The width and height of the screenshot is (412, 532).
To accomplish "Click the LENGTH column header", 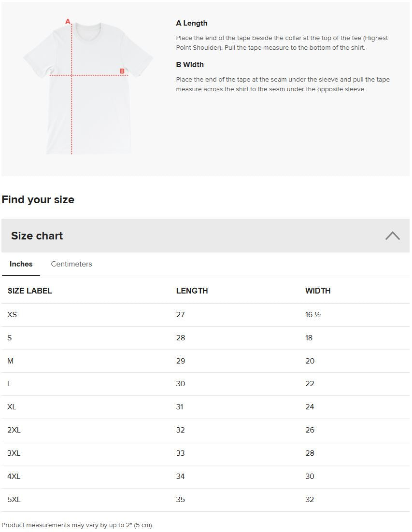I will click(192, 291).
